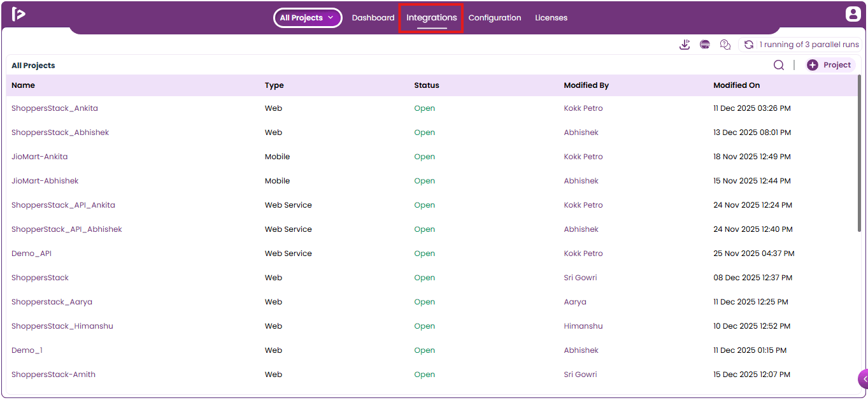Click date 15 Dec 2025 12:07 PM

[x=752, y=375]
